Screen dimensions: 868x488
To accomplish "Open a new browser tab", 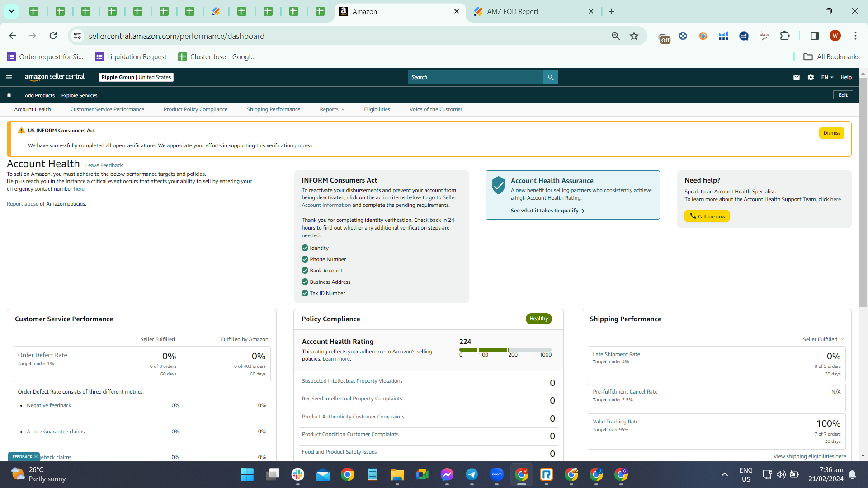I will (612, 11).
